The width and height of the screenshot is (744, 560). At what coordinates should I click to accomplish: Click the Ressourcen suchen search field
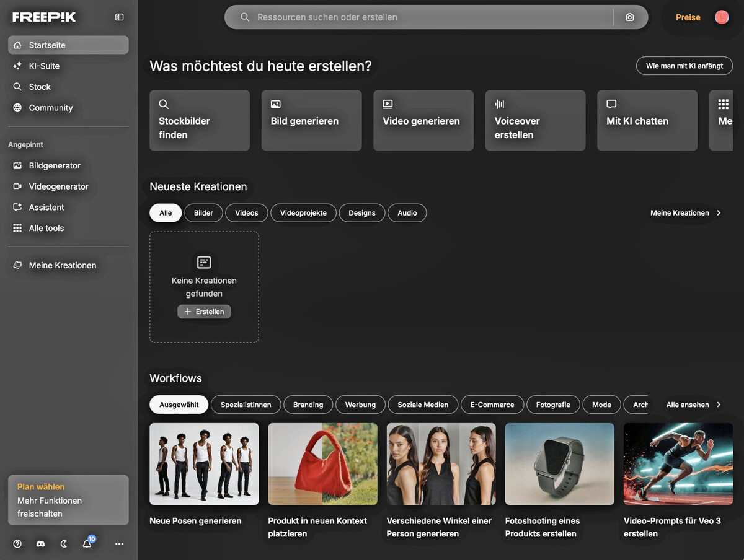click(x=428, y=17)
